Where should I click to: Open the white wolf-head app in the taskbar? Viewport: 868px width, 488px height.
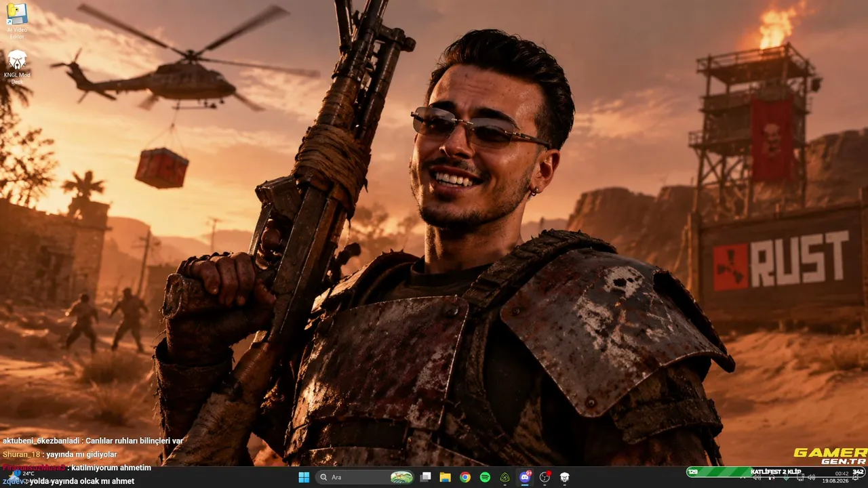click(564, 477)
